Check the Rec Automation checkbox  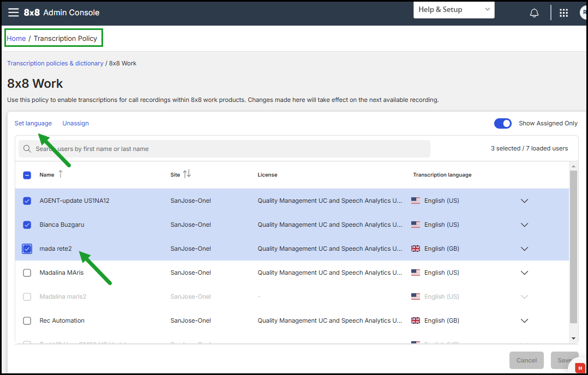(27, 320)
